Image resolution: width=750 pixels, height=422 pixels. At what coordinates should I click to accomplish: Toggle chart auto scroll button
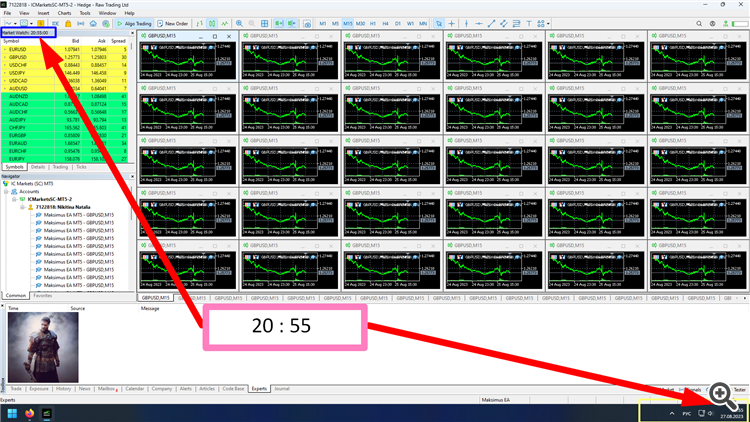pos(279,23)
